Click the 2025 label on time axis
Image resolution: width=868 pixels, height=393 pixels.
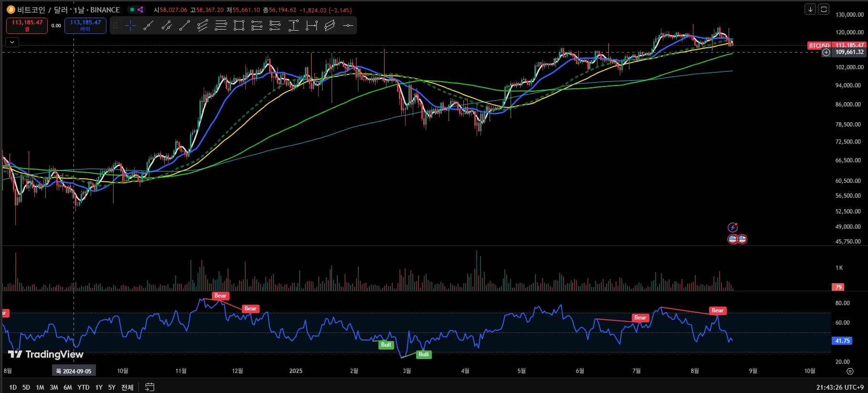pos(296,371)
